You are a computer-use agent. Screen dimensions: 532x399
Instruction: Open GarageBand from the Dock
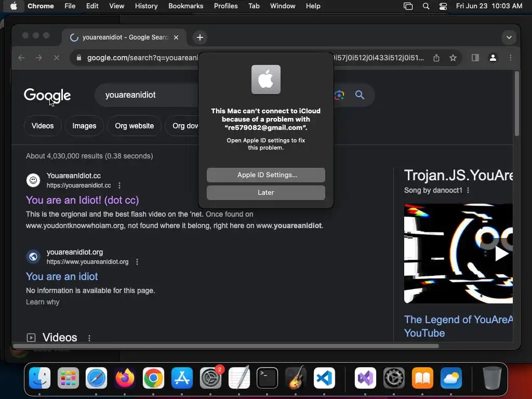pos(296,378)
